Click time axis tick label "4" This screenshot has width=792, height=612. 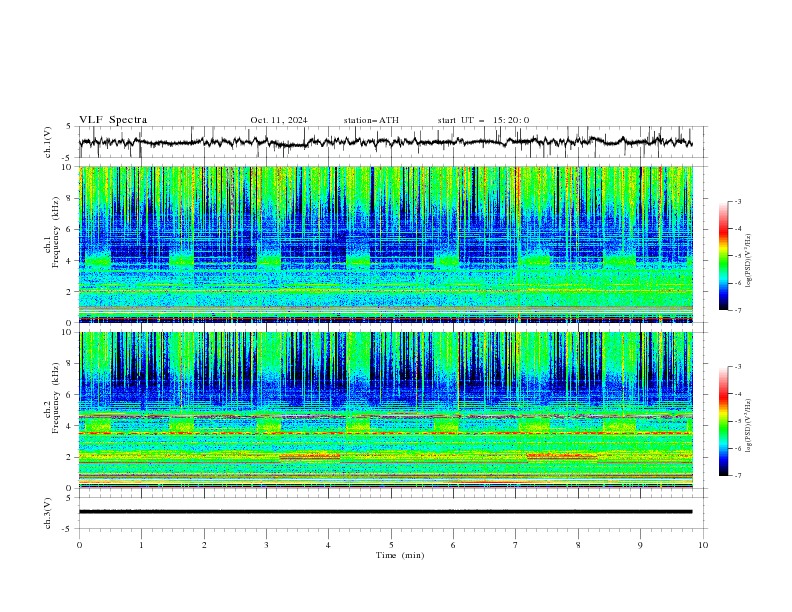point(328,545)
